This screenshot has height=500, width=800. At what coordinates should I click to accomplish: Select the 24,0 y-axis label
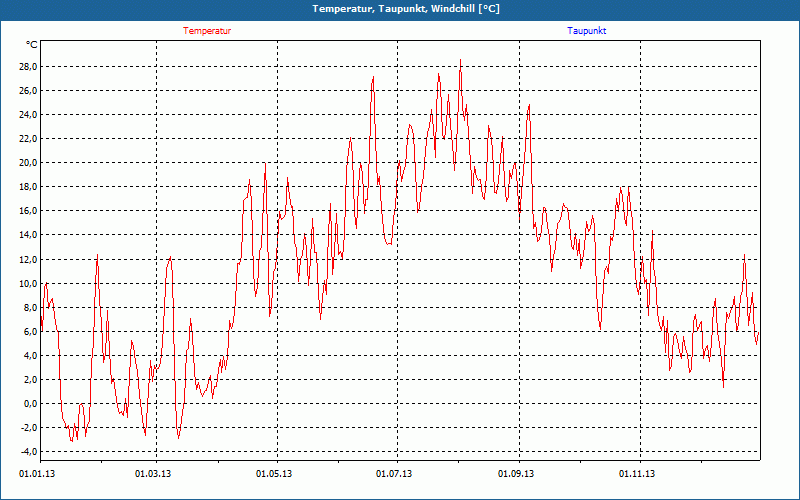pos(28,115)
